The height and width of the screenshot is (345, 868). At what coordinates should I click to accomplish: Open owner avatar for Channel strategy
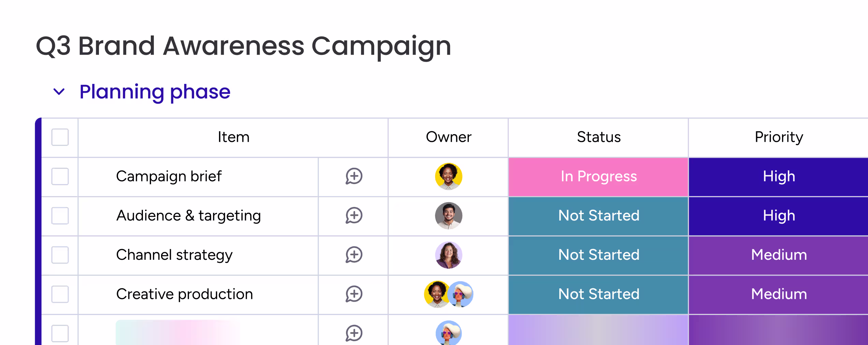pyautogui.click(x=449, y=255)
